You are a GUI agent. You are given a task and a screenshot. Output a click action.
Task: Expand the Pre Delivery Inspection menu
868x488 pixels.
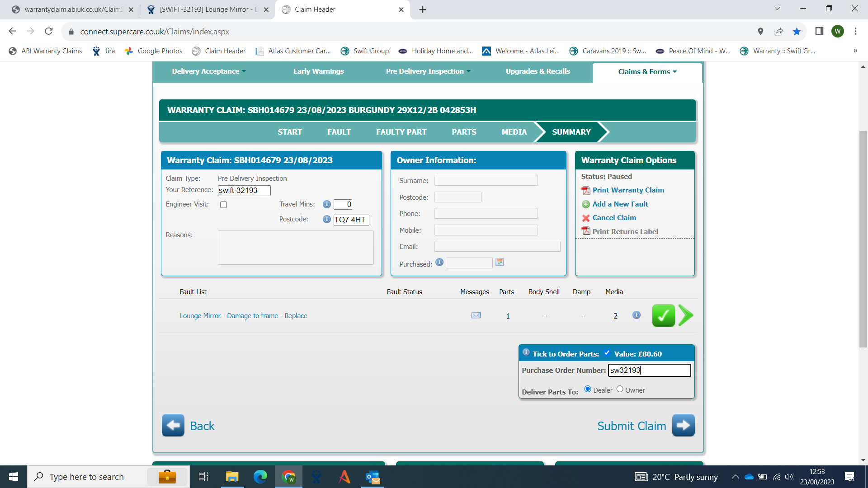pyautogui.click(x=428, y=71)
